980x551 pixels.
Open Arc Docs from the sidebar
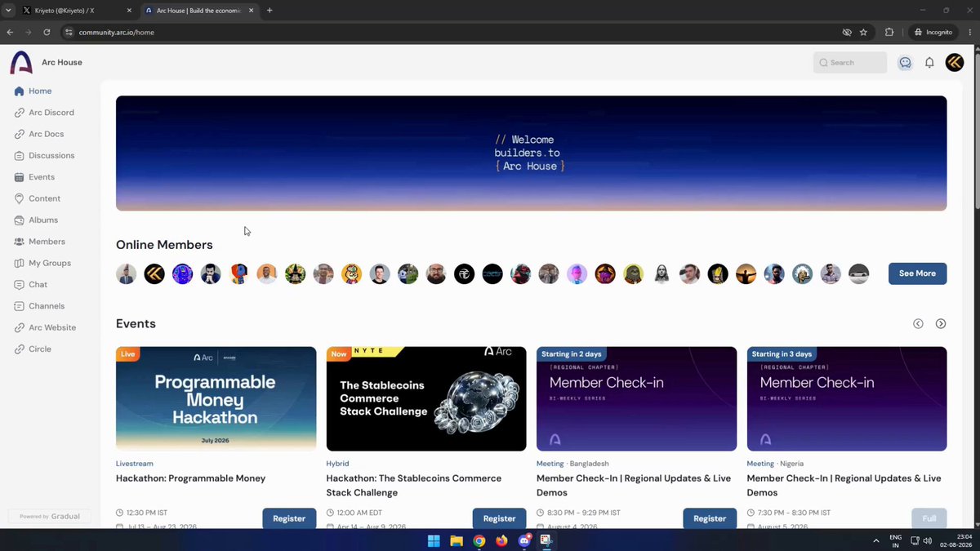click(39, 134)
